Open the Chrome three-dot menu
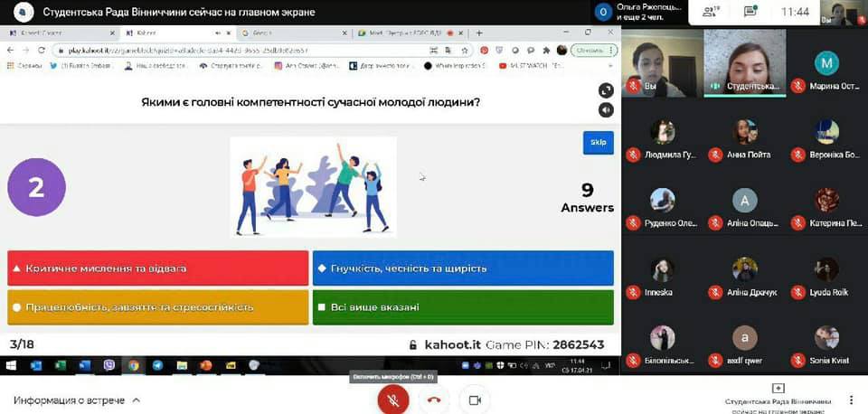Image resolution: width=868 pixels, height=414 pixels. (612, 51)
